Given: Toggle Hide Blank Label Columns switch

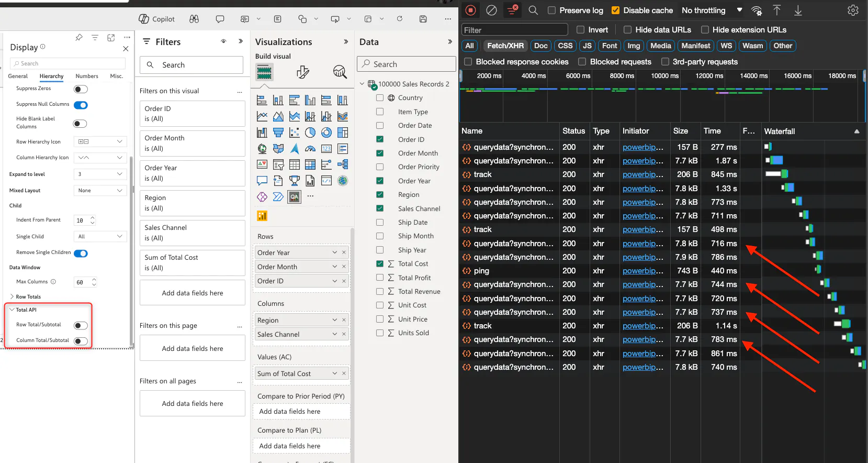Looking at the screenshot, I should [x=81, y=124].
